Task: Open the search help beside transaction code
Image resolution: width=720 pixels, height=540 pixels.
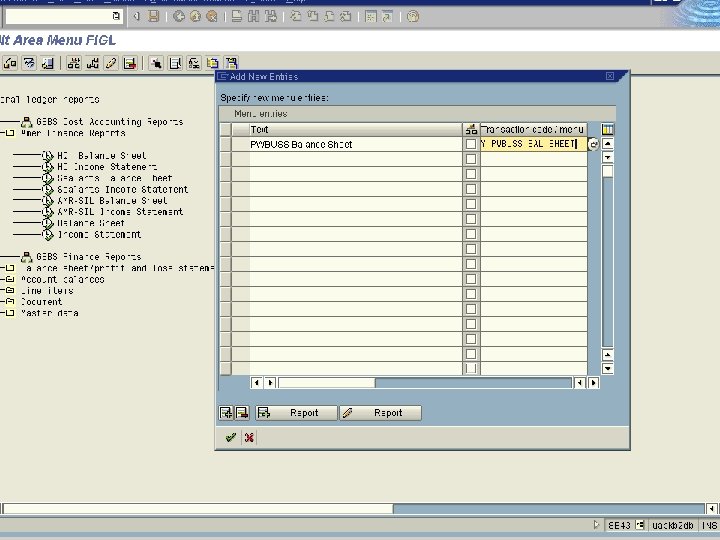Action: click(593, 145)
